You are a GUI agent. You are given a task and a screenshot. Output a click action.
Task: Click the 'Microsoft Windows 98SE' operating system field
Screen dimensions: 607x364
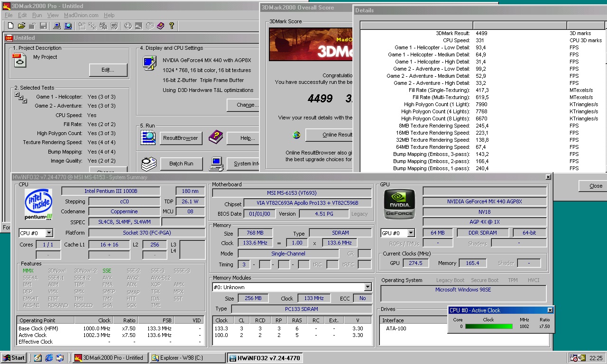click(463, 293)
